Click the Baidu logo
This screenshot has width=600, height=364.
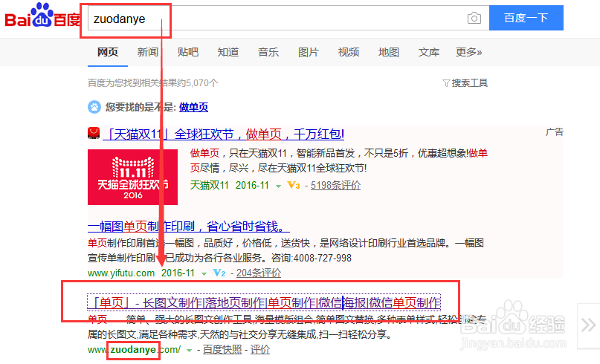pos(42,16)
